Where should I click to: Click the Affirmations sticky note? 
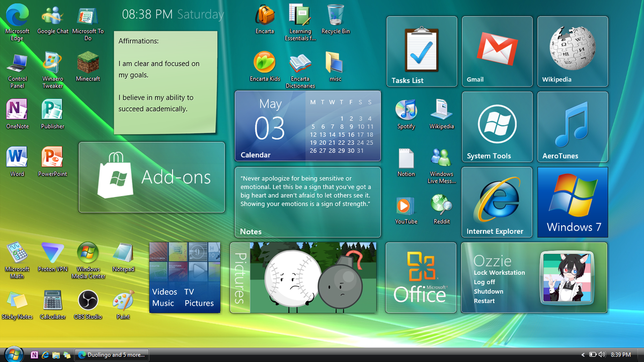[x=166, y=82]
